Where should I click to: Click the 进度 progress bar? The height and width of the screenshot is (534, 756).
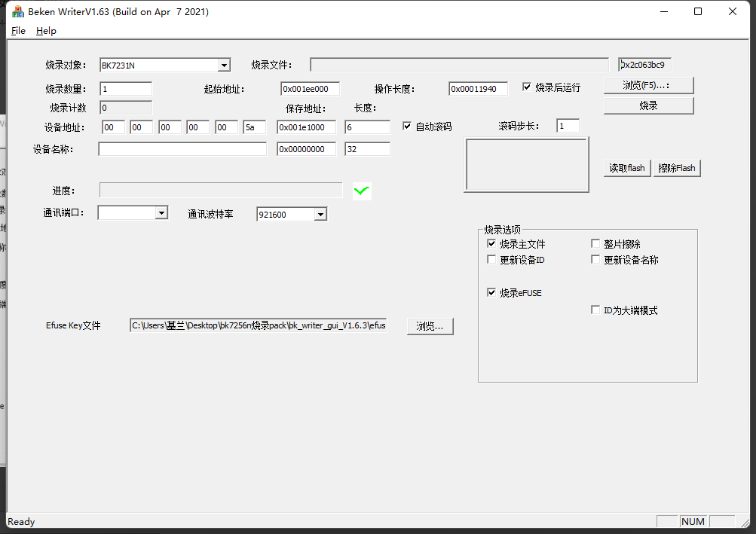pyautogui.click(x=221, y=190)
